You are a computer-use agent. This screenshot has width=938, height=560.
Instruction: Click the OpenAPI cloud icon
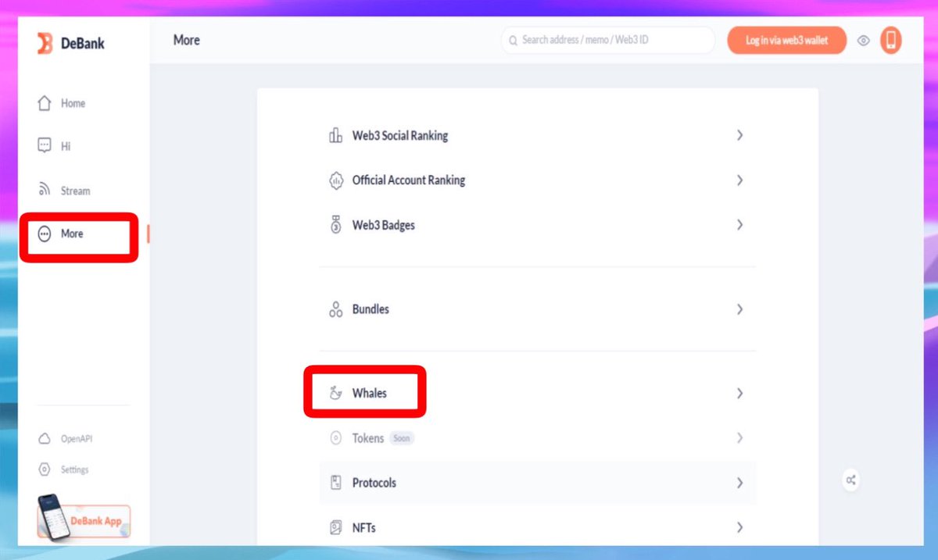[x=45, y=439]
